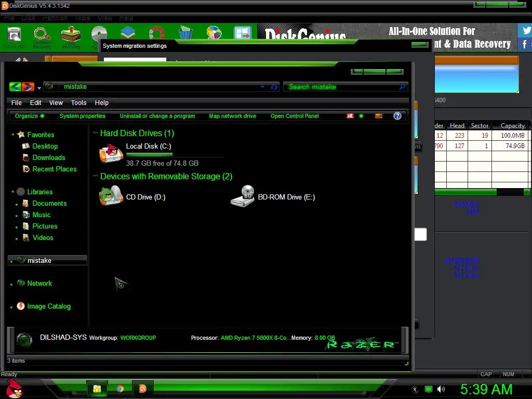
Task: Open DiskGenius Partition menu
Action: (x=55, y=18)
